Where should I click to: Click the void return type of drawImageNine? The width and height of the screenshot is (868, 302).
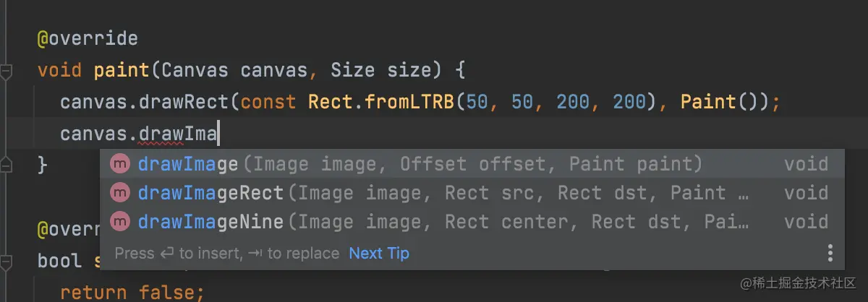(x=806, y=222)
